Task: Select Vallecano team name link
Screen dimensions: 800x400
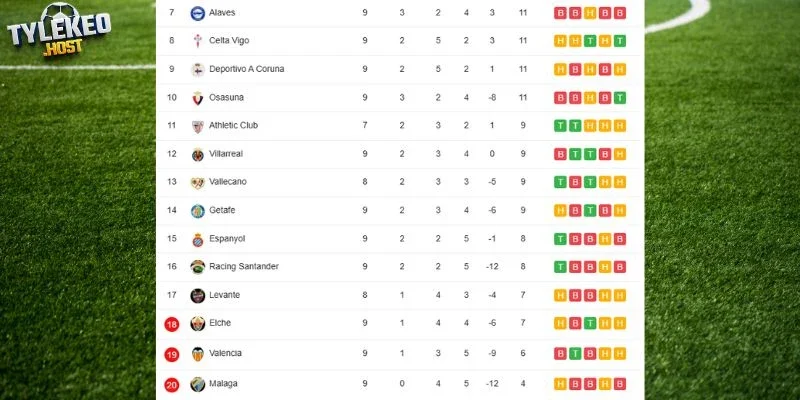Action: [228, 182]
